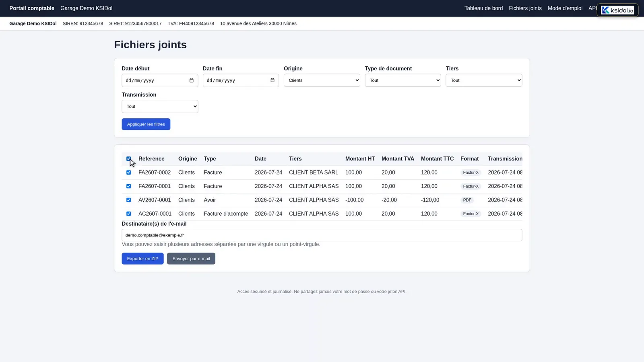
Task: Uncheck the AV2607-0001 row checkbox
Action: coord(128,200)
